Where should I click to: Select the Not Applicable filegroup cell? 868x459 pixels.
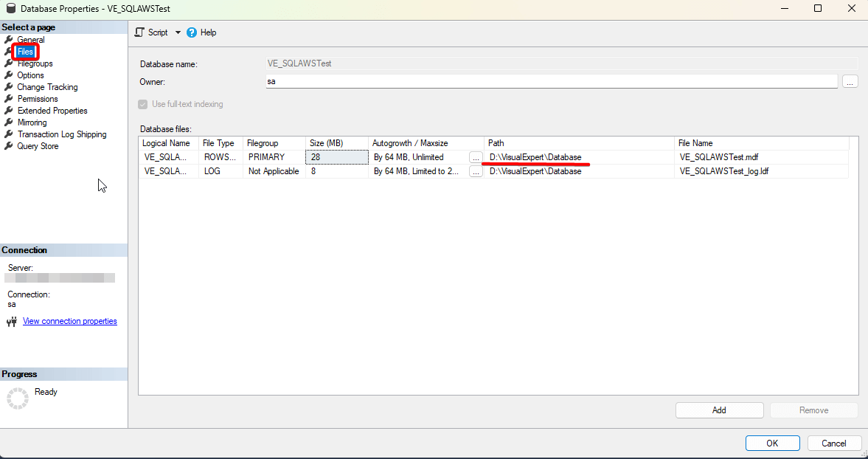click(274, 172)
